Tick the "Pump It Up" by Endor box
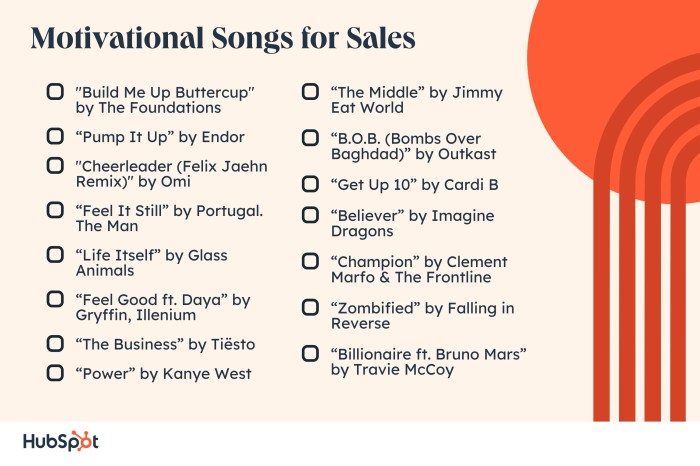The height and width of the screenshot is (466, 700). tap(55, 136)
